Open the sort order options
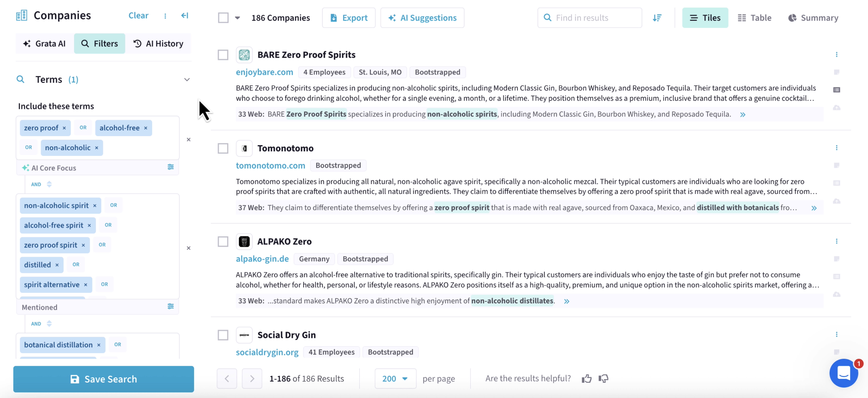This screenshot has width=868, height=398. (x=657, y=18)
